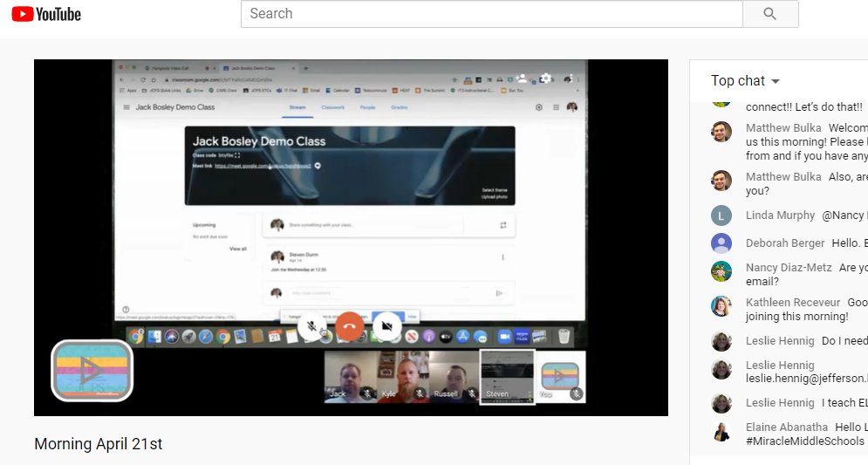The width and height of the screenshot is (868, 465).
Task: Click the Meet link URL in class banner
Action: click(263, 166)
